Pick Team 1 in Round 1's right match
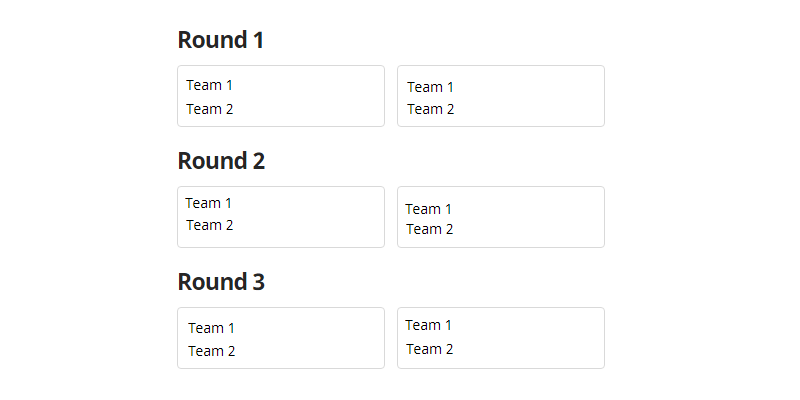This screenshot has height=400, width=800. coord(430,87)
